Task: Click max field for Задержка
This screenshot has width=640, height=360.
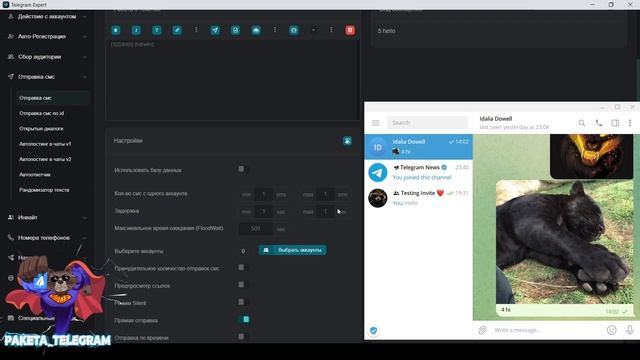Action: point(325,211)
